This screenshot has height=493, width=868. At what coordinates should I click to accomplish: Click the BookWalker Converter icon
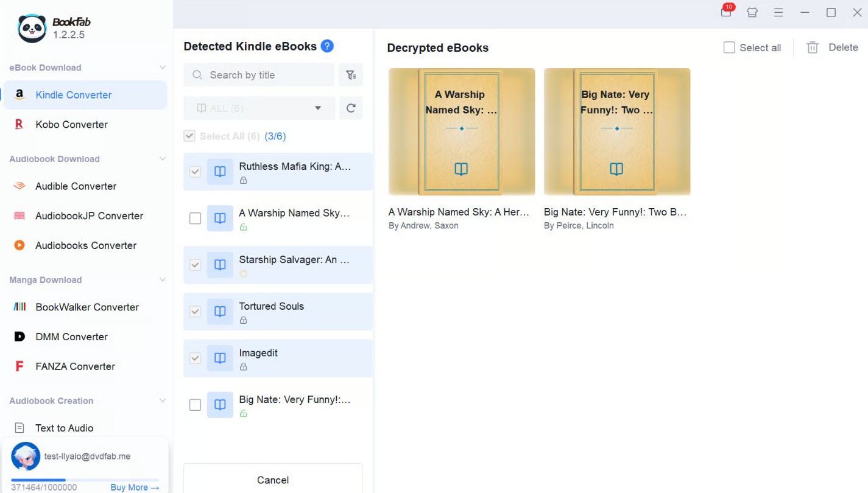[19, 307]
